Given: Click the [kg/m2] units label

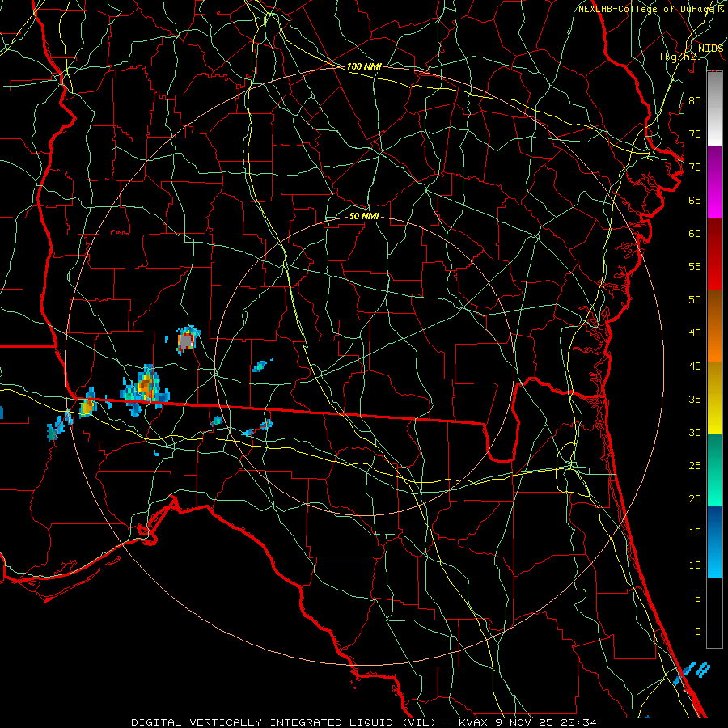Looking at the screenshot, I should coord(680,57).
